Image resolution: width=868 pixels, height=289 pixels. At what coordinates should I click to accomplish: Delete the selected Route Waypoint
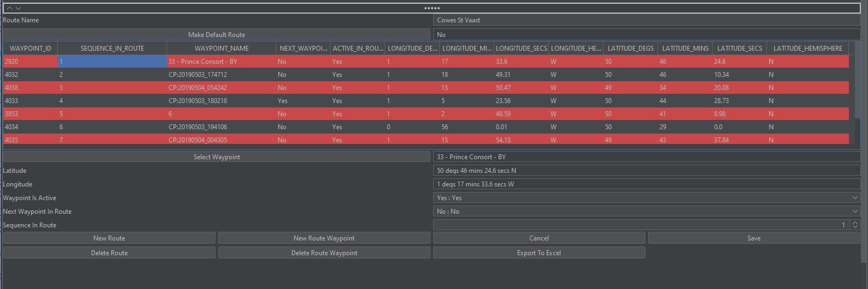[324, 253]
